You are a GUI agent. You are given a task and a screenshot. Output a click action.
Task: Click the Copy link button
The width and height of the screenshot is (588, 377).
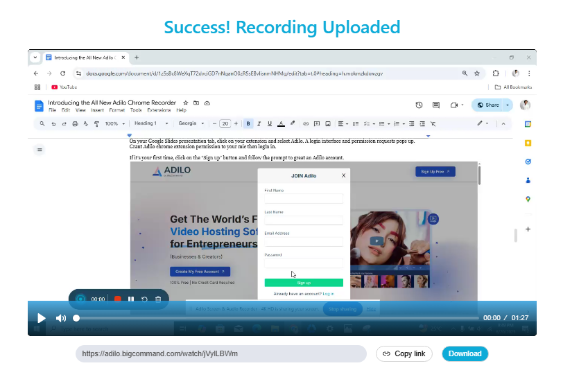[x=404, y=353]
